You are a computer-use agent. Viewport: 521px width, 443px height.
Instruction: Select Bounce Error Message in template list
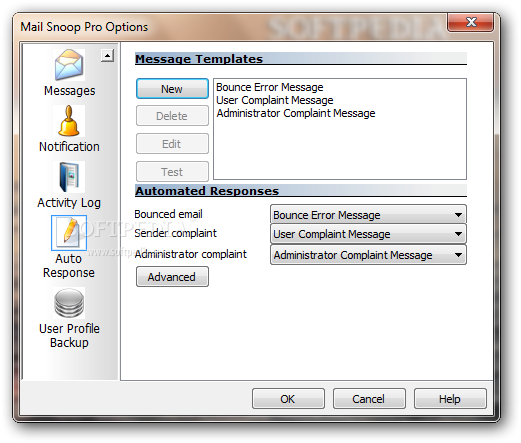pyautogui.click(x=270, y=87)
